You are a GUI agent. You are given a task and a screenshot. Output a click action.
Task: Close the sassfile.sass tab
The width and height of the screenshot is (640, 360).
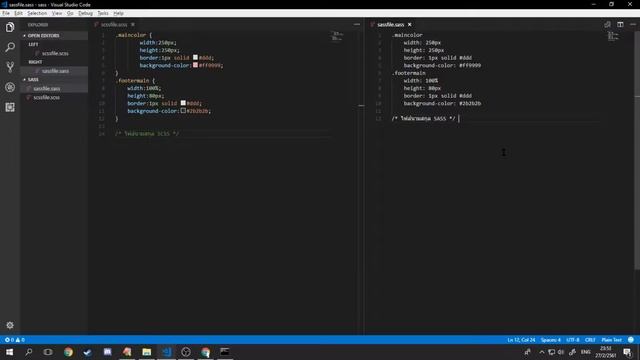coord(409,24)
